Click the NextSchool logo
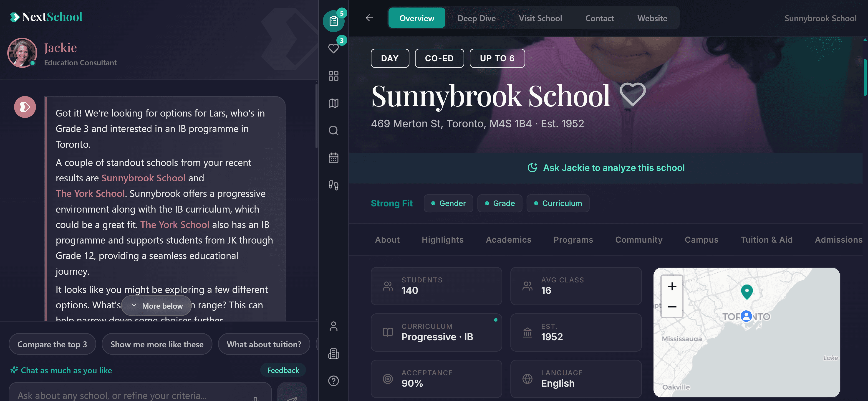This screenshot has height=401, width=868. tap(46, 17)
